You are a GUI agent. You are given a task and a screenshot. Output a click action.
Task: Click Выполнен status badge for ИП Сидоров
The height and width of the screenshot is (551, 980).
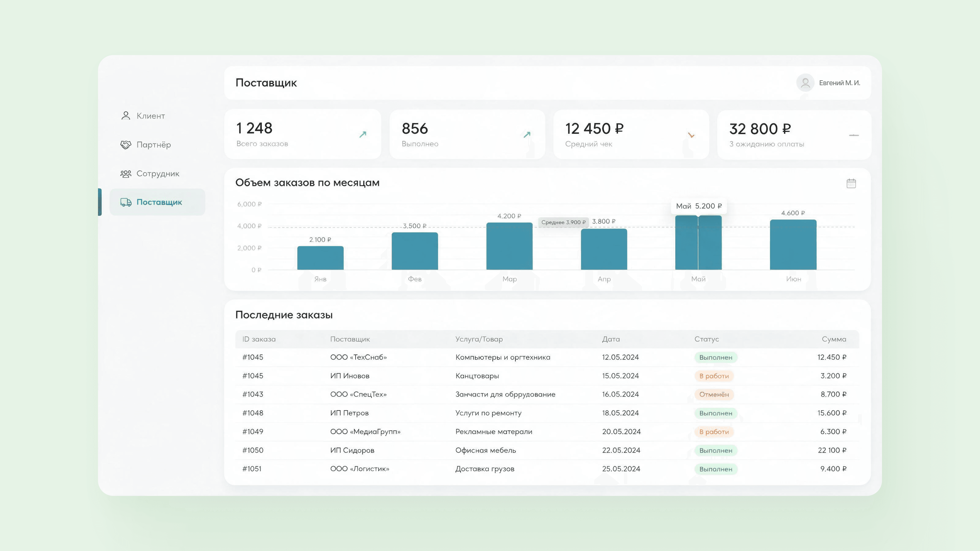pyautogui.click(x=716, y=451)
